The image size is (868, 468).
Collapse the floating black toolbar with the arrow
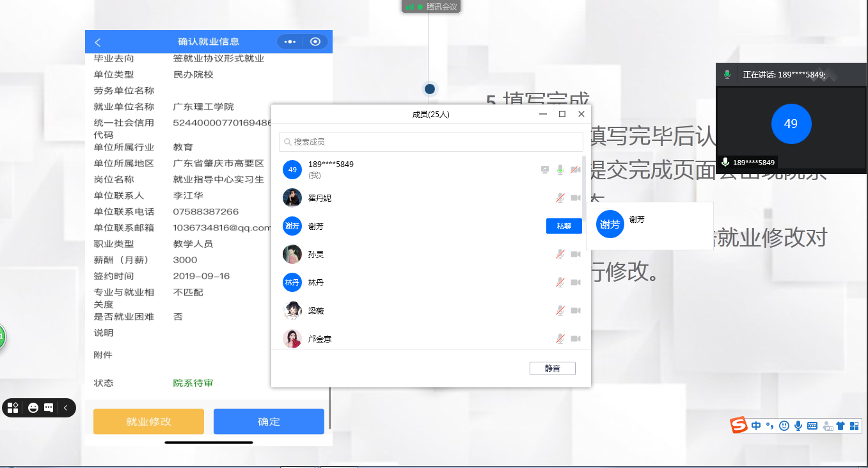[65, 408]
